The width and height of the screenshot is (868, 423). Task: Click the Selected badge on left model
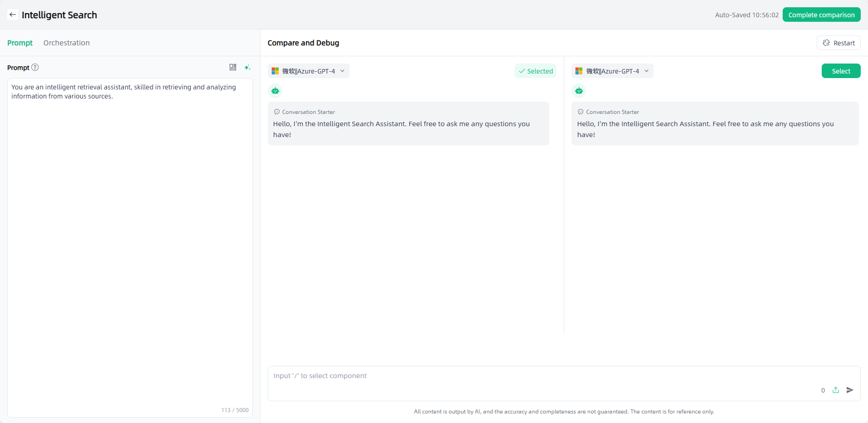pyautogui.click(x=536, y=71)
